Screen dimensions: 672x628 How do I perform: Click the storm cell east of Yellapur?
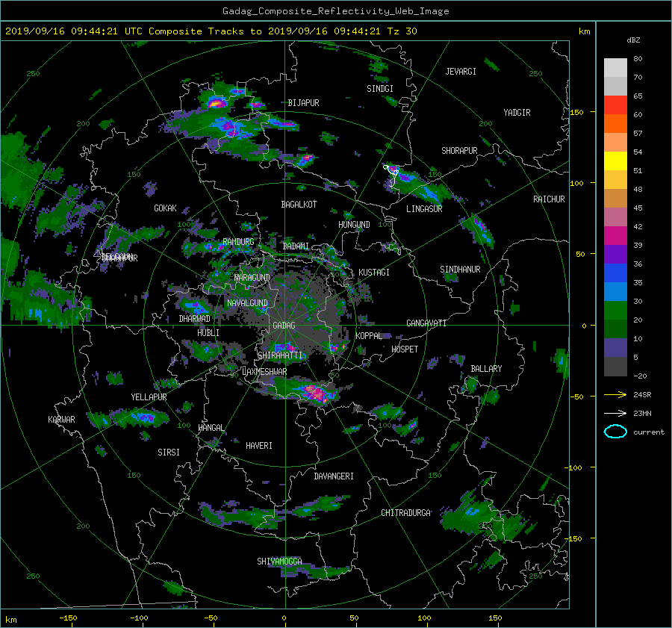[143, 417]
